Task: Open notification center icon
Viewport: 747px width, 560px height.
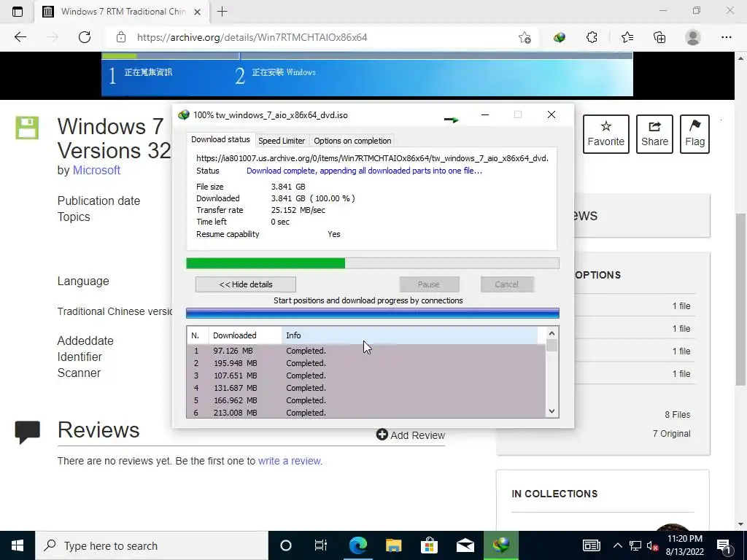Action: click(723, 545)
